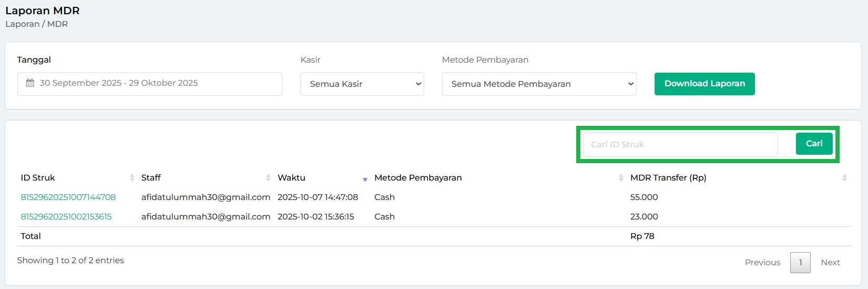The height and width of the screenshot is (289, 868).
Task: Sort by MDR Transfer (Rp) arrows
Action: [844, 178]
